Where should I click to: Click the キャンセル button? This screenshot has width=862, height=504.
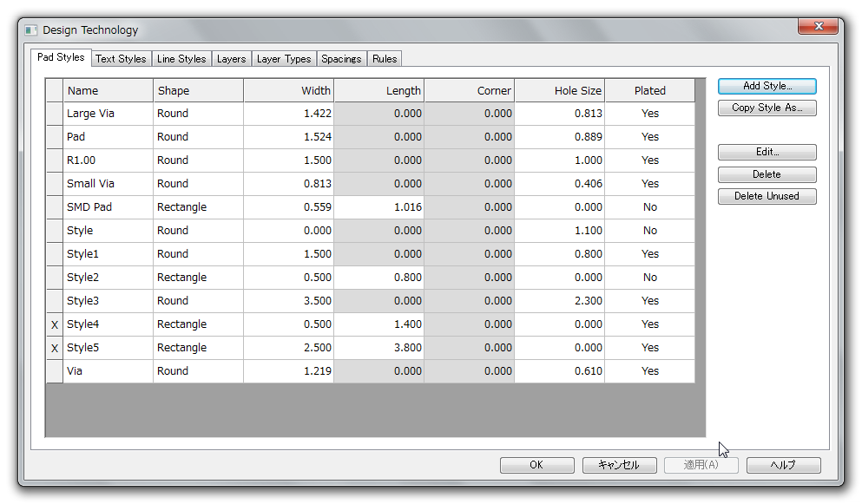(618, 465)
